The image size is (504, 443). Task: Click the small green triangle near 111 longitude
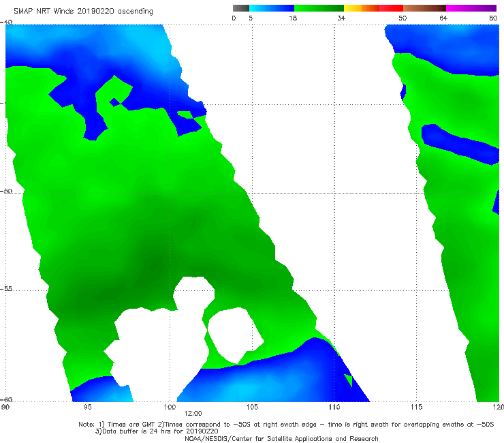[x=349, y=380]
